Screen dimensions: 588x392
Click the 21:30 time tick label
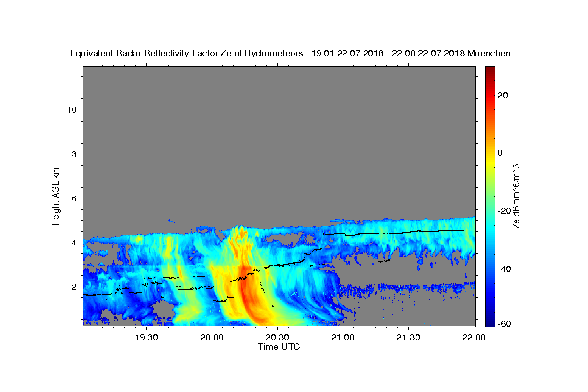point(408,337)
